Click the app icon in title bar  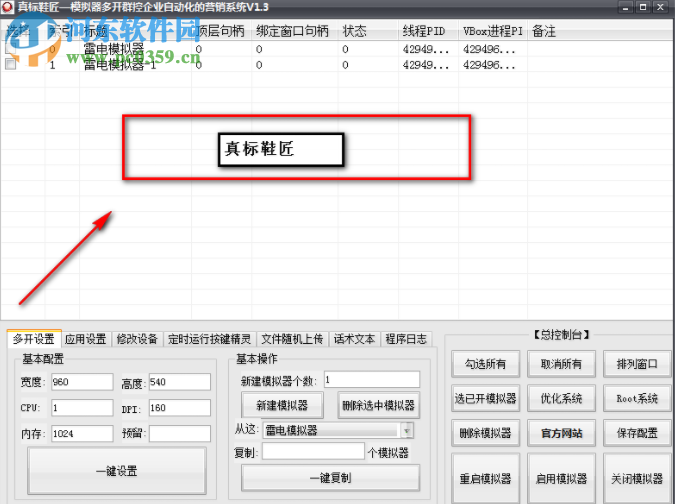pos(7,7)
